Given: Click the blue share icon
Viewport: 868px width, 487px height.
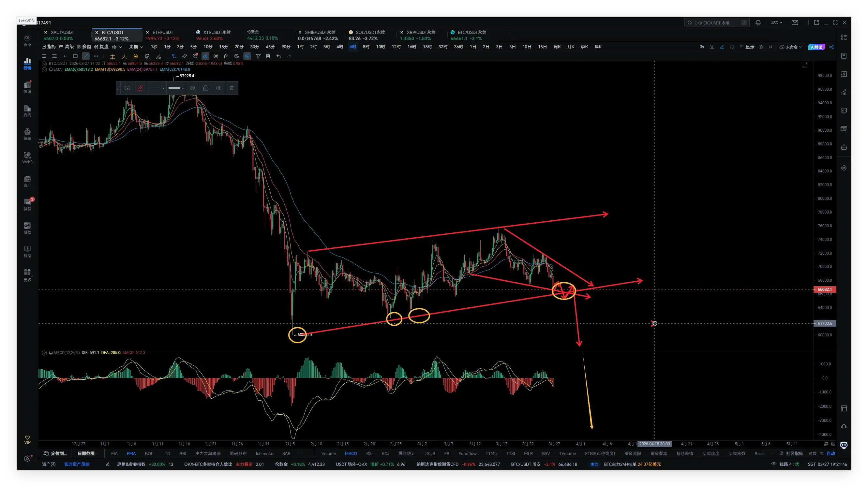Looking at the screenshot, I should (x=831, y=47).
